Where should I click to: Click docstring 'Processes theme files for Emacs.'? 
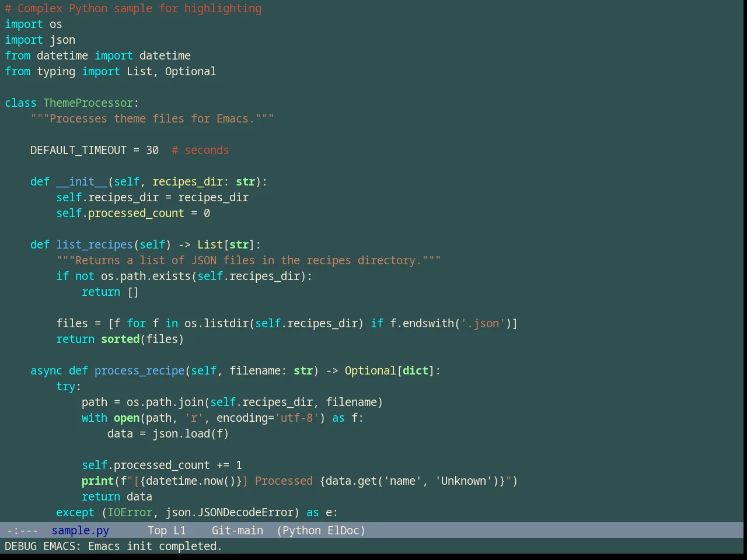(152, 118)
